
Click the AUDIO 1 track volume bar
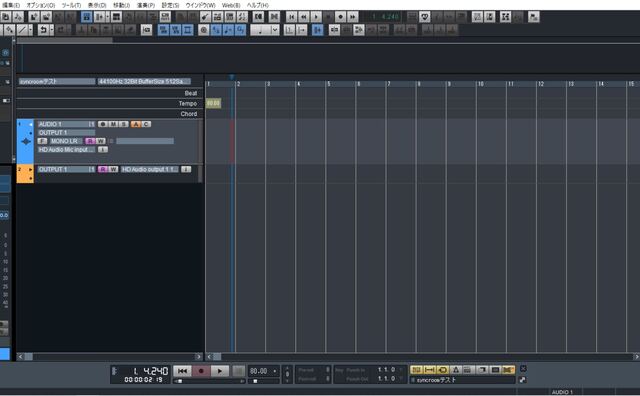(145, 141)
